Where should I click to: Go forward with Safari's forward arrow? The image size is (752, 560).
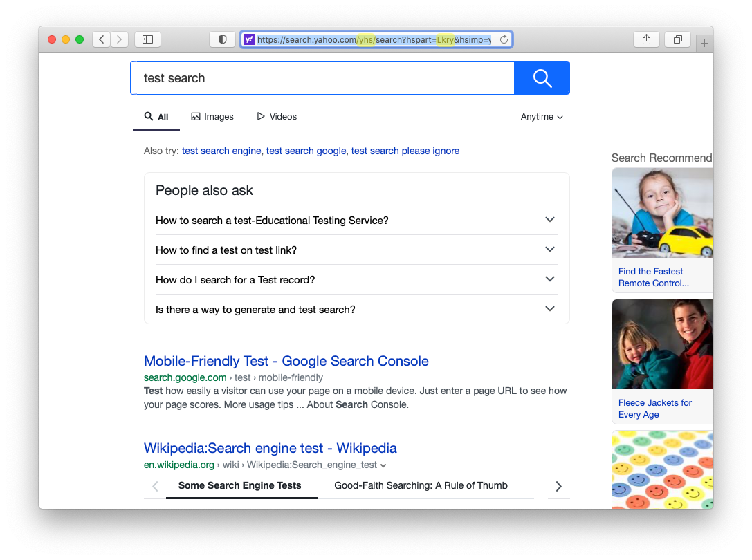coord(120,39)
